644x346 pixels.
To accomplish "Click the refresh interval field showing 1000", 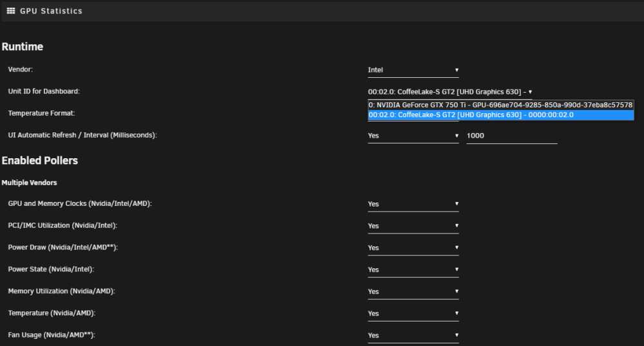I will point(512,136).
